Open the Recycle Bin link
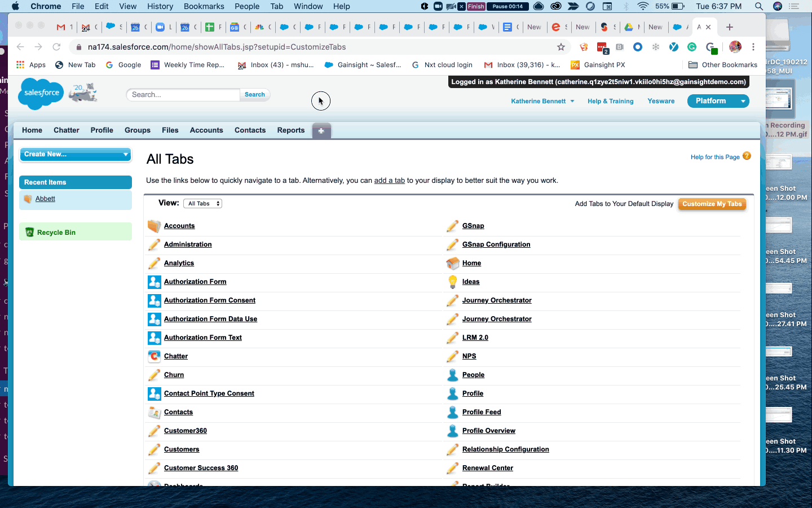This screenshot has height=508, width=812. tap(56, 233)
